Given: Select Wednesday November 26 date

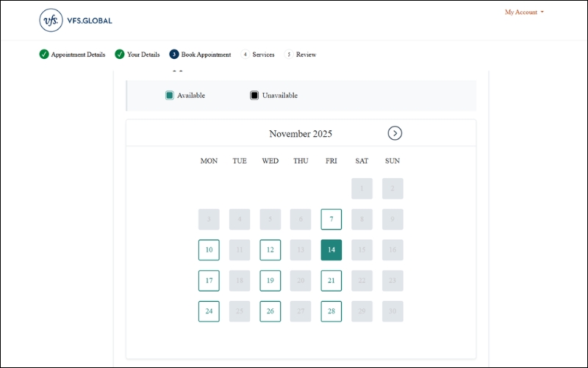Looking at the screenshot, I should pos(270,311).
